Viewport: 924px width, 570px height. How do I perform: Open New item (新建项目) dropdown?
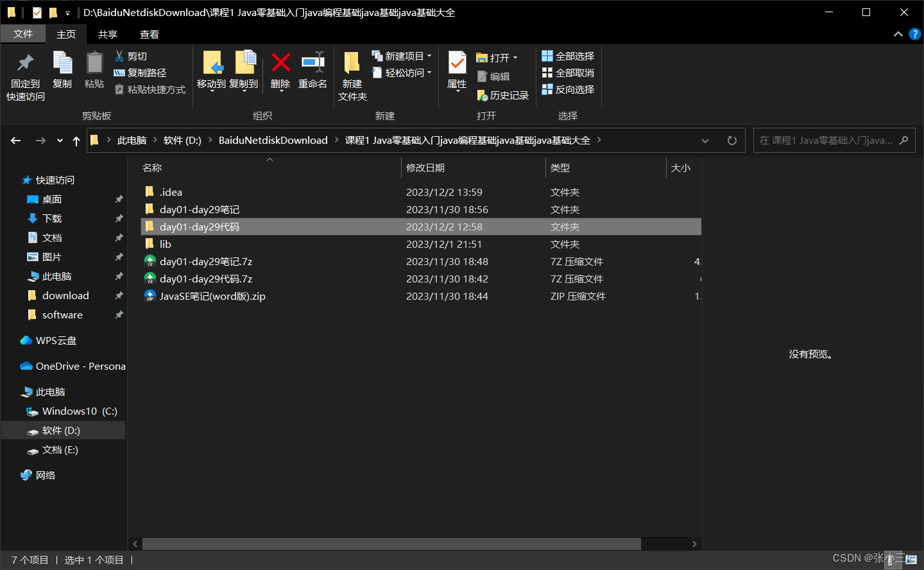point(402,56)
